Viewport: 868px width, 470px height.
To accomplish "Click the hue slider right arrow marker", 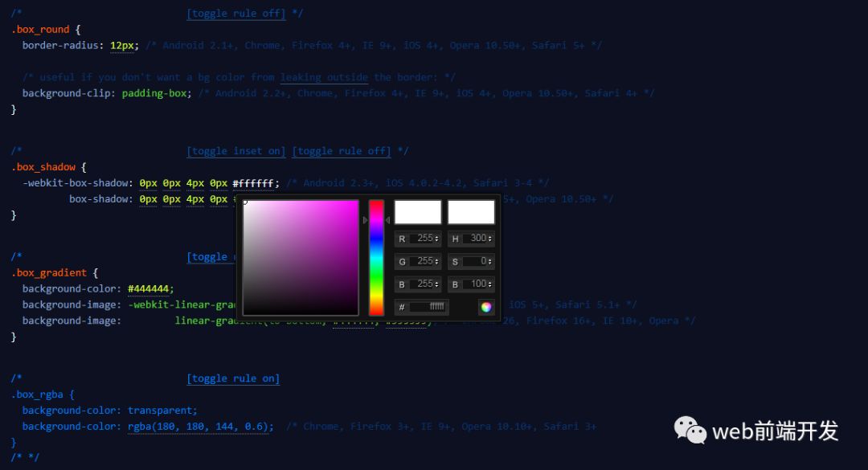I will coord(387,220).
